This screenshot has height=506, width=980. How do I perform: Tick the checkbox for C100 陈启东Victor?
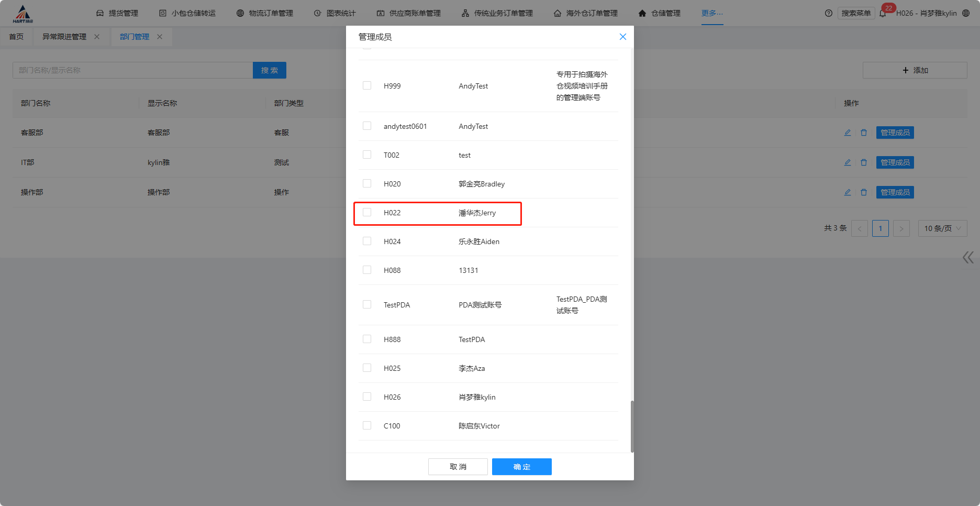(367, 426)
